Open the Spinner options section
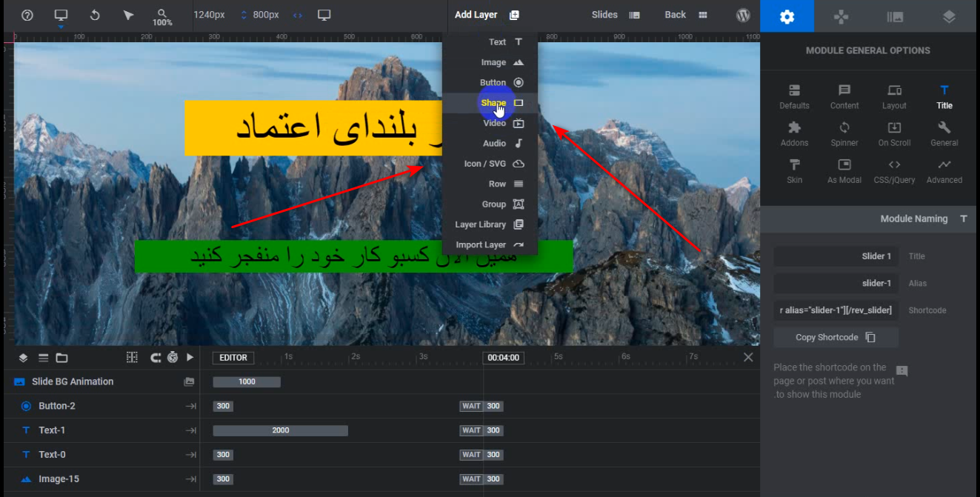The width and height of the screenshot is (980, 497). (x=844, y=134)
